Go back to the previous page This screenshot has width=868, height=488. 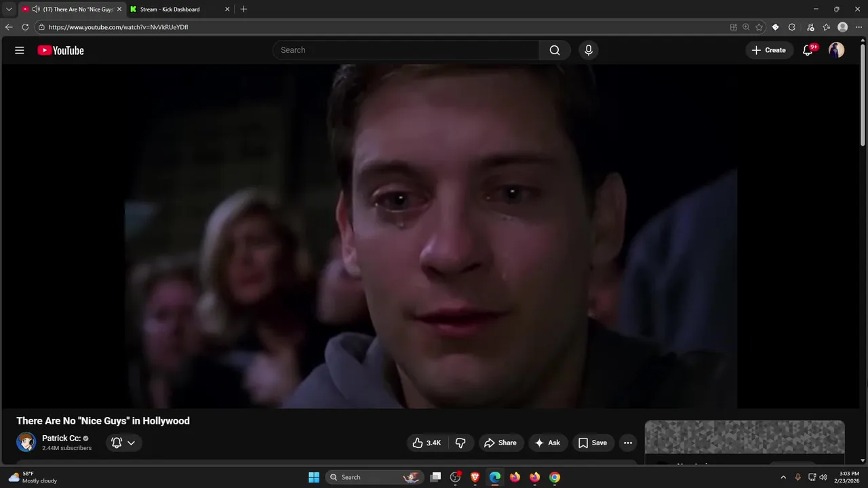tap(9, 27)
